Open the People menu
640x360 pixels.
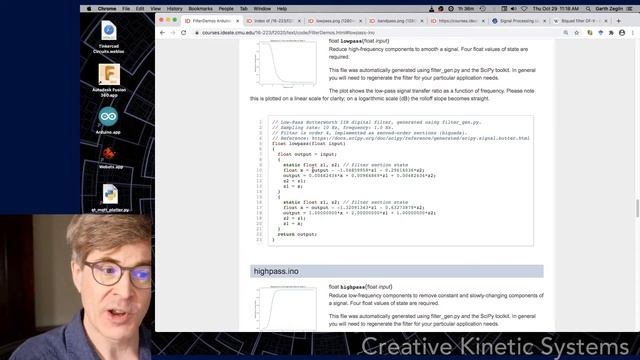[226, 9]
